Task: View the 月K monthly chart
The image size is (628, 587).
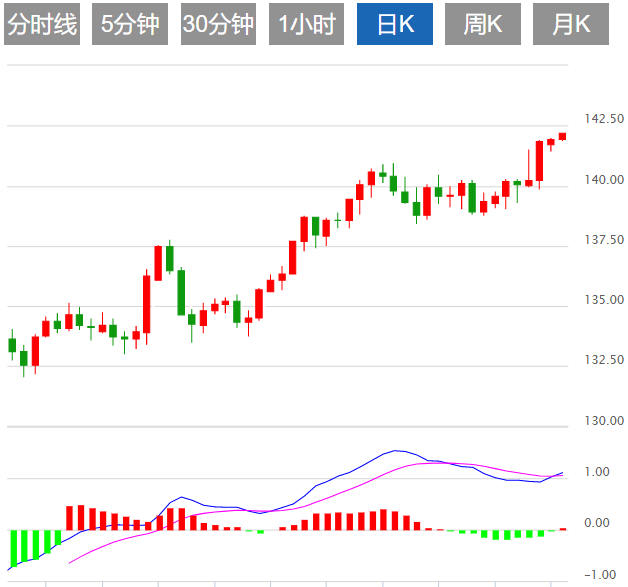Action: point(570,24)
